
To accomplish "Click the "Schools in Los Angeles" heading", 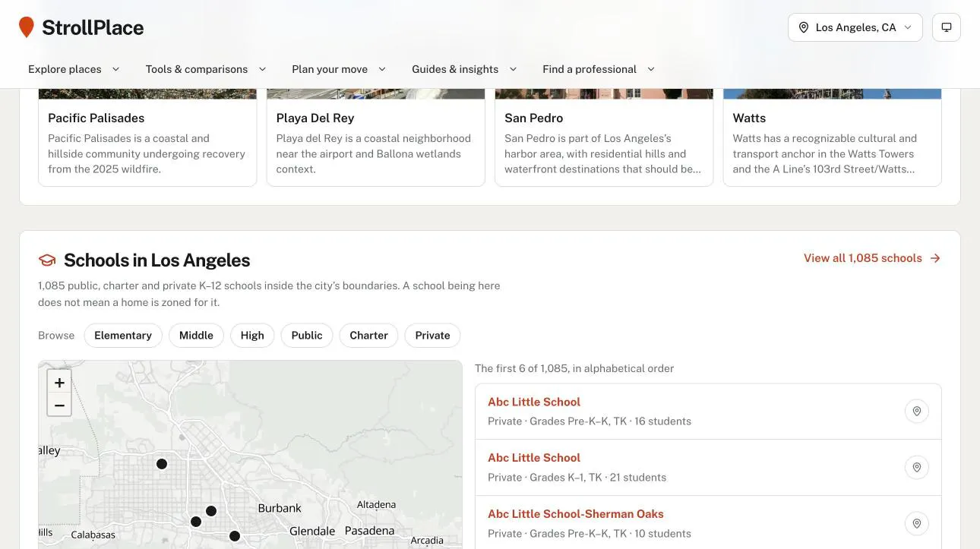I will (157, 260).
